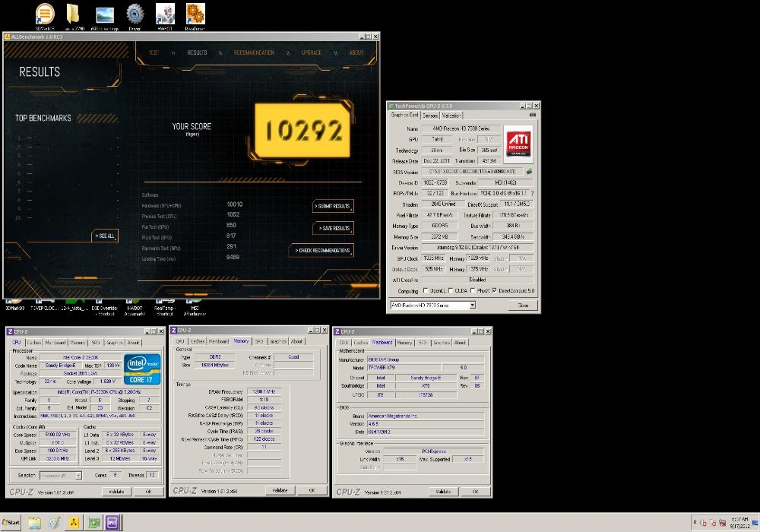Open Graphics tab in the Mainboard CPU-Z window
The height and width of the screenshot is (532, 760).
click(442, 343)
